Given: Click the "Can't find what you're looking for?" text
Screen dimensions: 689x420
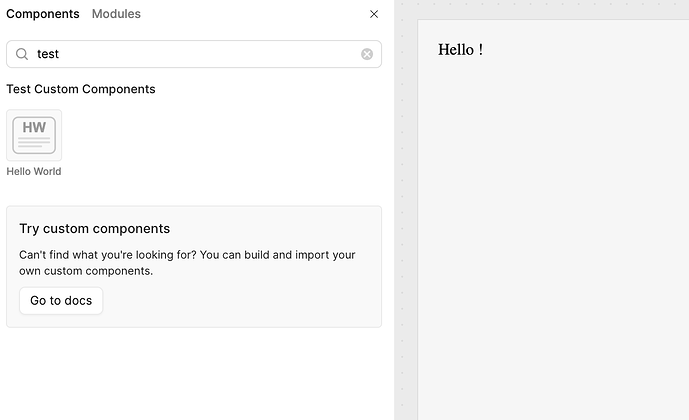Looking at the screenshot, I should point(108,255).
